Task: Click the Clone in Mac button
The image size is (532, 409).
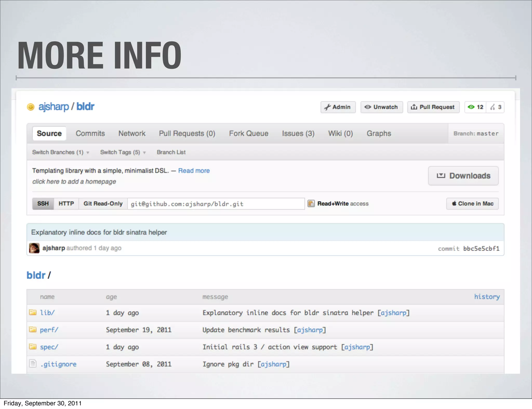Action: pyautogui.click(x=472, y=203)
